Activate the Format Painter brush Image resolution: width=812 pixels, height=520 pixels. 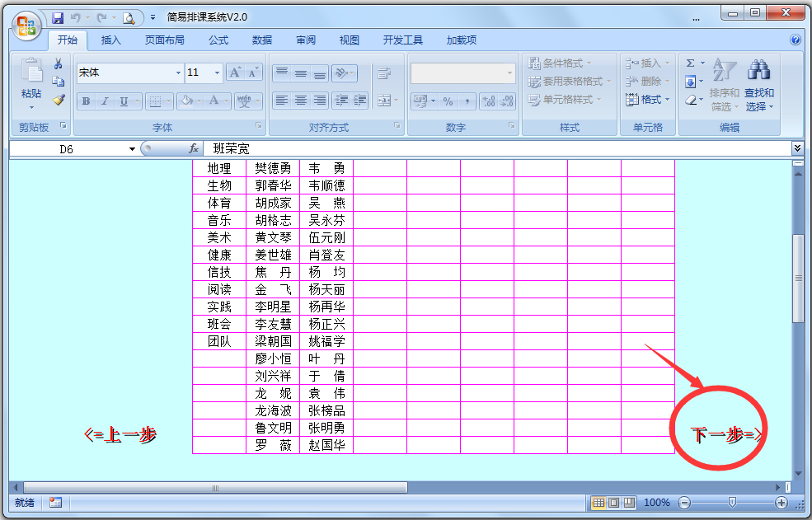pos(58,100)
